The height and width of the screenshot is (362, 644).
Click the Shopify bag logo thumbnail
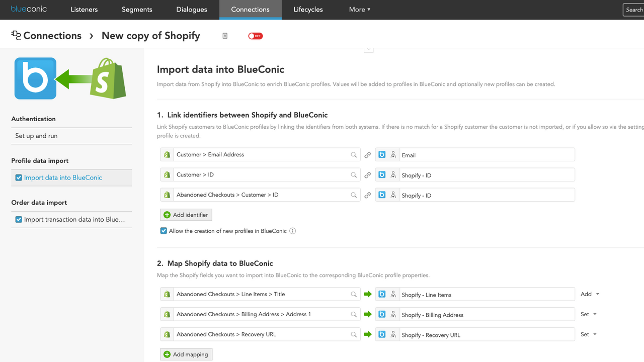pyautogui.click(x=108, y=77)
